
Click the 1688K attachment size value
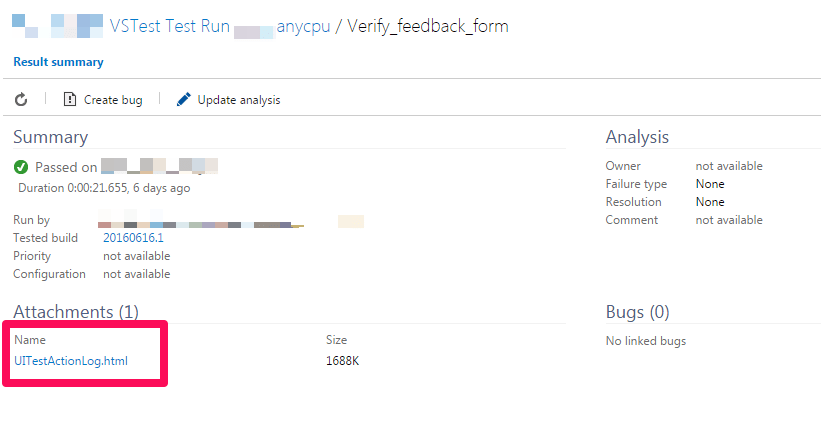click(343, 361)
